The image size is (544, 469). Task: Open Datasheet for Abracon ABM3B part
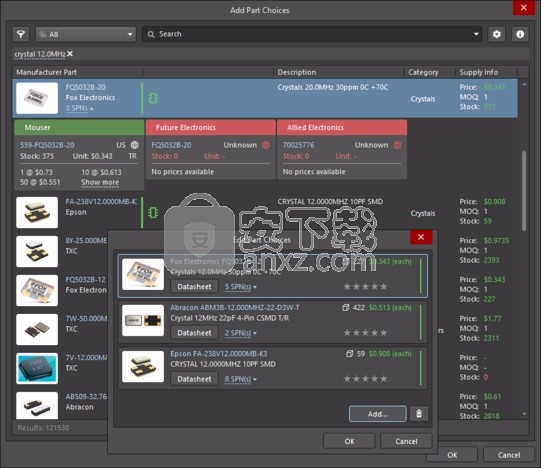[x=194, y=333]
